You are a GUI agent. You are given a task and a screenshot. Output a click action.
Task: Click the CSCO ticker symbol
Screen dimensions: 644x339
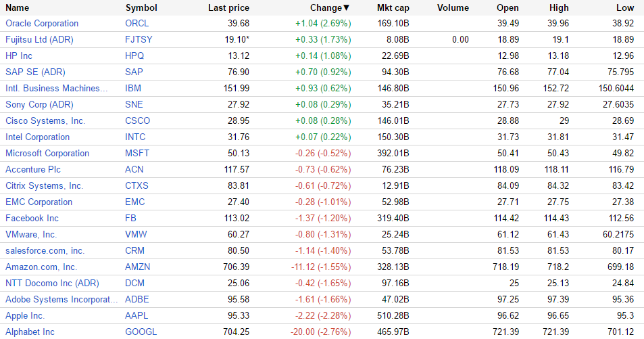pyautogui.click(x=138, y=121)
